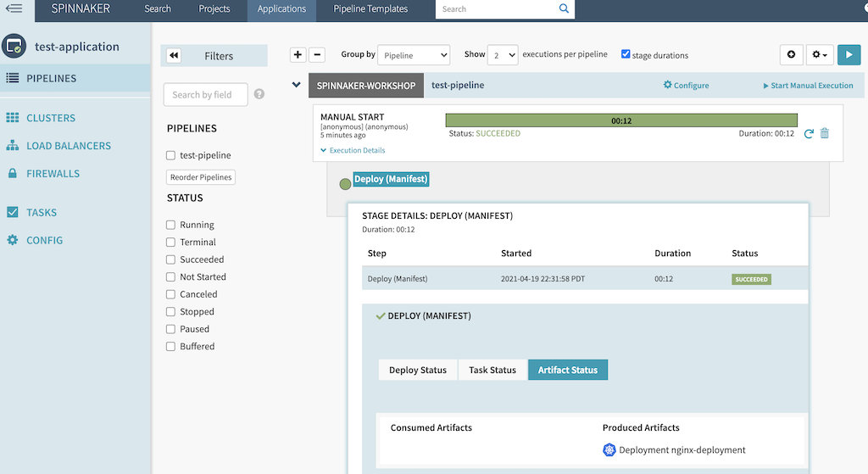This screenshot has height=474, width=868.
Task: Select the Artifact Status tab
Action: (x=568, y=370)
